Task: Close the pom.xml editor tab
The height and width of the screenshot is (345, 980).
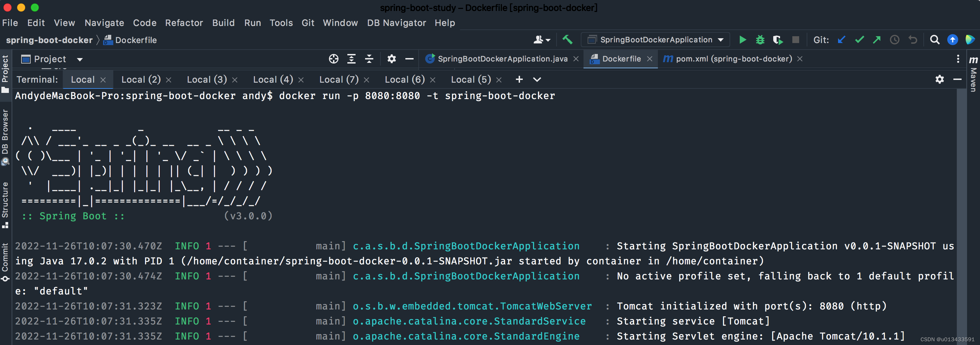Action: [x=800, y=59]
